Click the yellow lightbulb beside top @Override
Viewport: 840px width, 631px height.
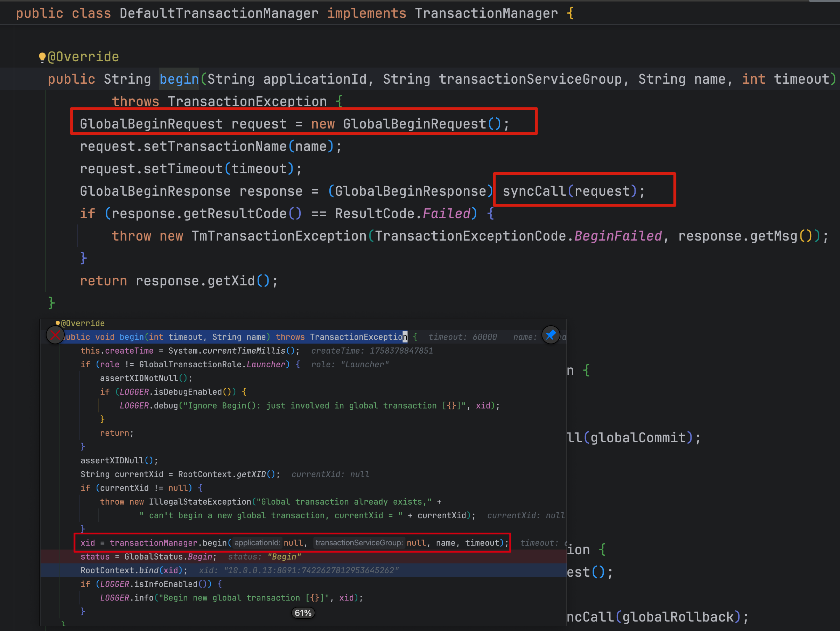(42, 57)
